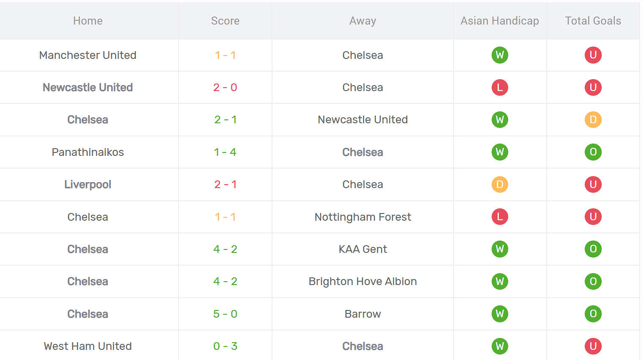Open the Panathinaikos team link
The image size is (644, 360).
tap(88, 152)
